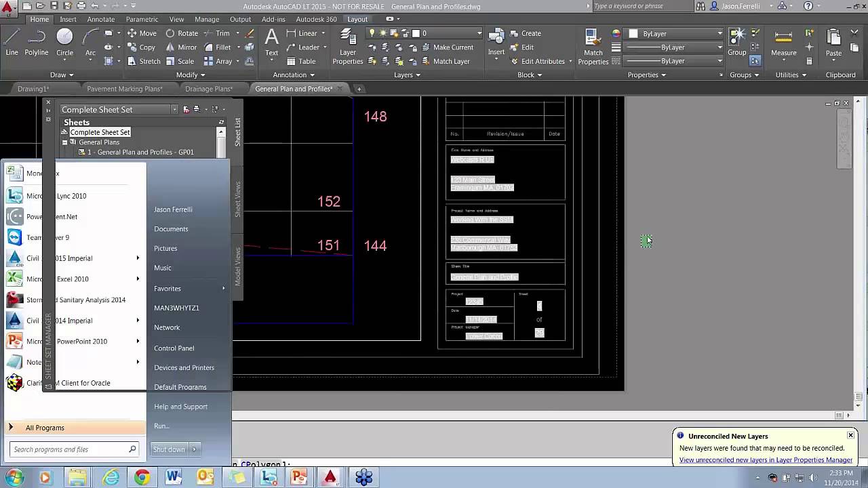Open the linetype ByLayer dropdown

[720, 61]
